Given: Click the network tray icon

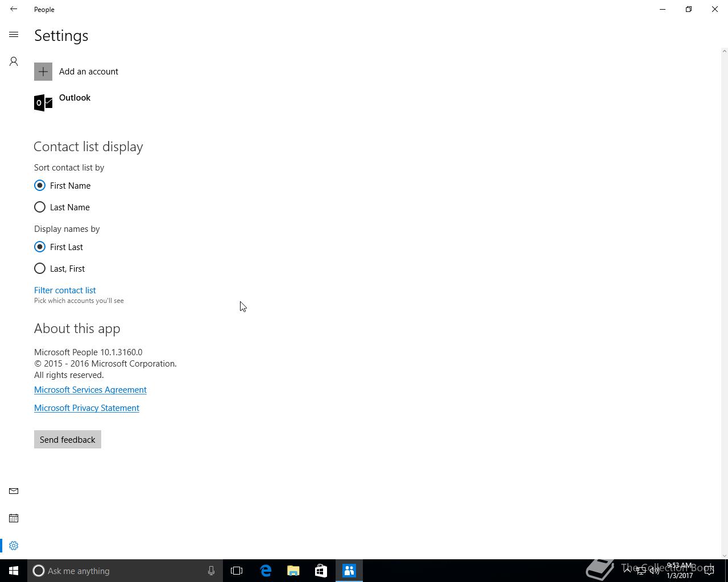Looking at the screenshot, I should coord(641,571).
